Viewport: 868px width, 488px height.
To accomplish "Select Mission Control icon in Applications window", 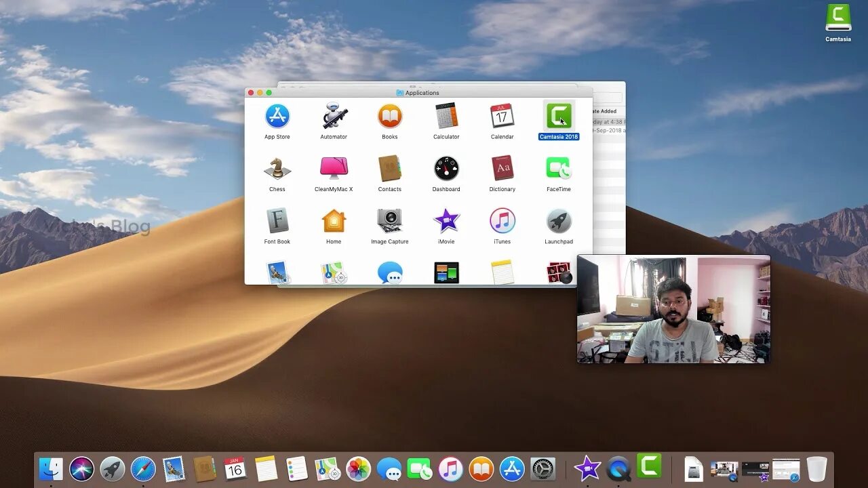I will pos(446,272).
